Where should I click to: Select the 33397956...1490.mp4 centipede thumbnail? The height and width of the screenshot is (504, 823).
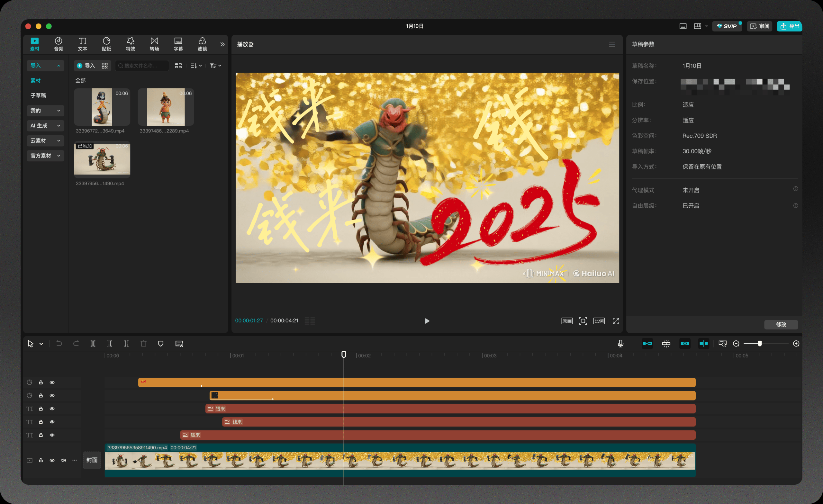[102, 159]
